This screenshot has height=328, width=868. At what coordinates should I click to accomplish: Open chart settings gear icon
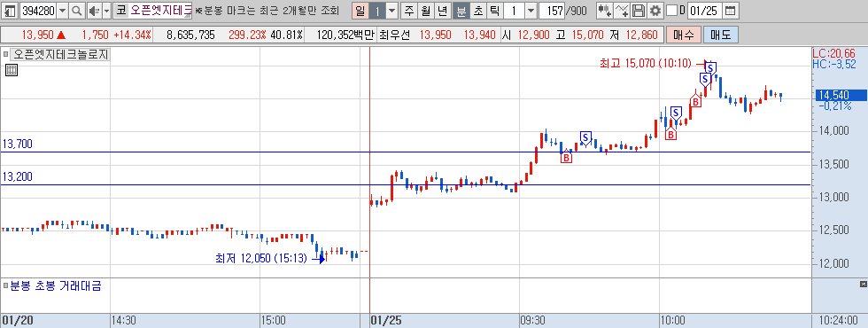[x=655, y=11]
